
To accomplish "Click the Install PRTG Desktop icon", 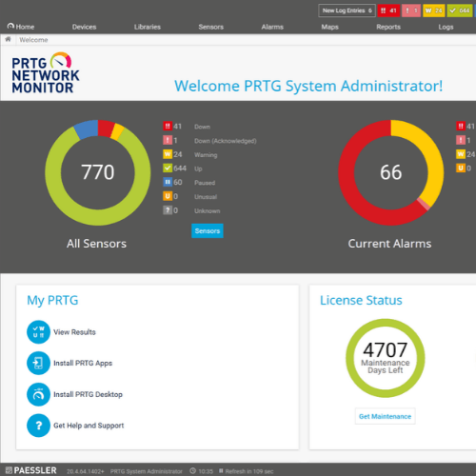I will point(38,394).
